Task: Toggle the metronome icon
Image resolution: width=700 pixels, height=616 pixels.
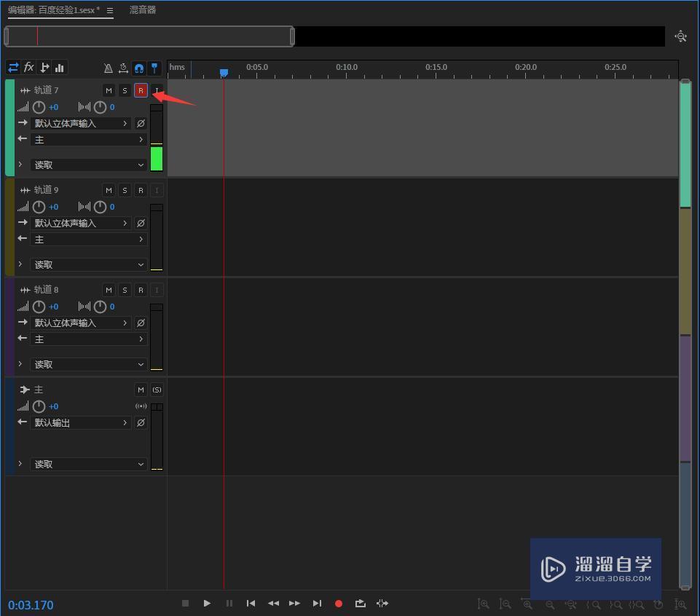Action: click(108, 68)
